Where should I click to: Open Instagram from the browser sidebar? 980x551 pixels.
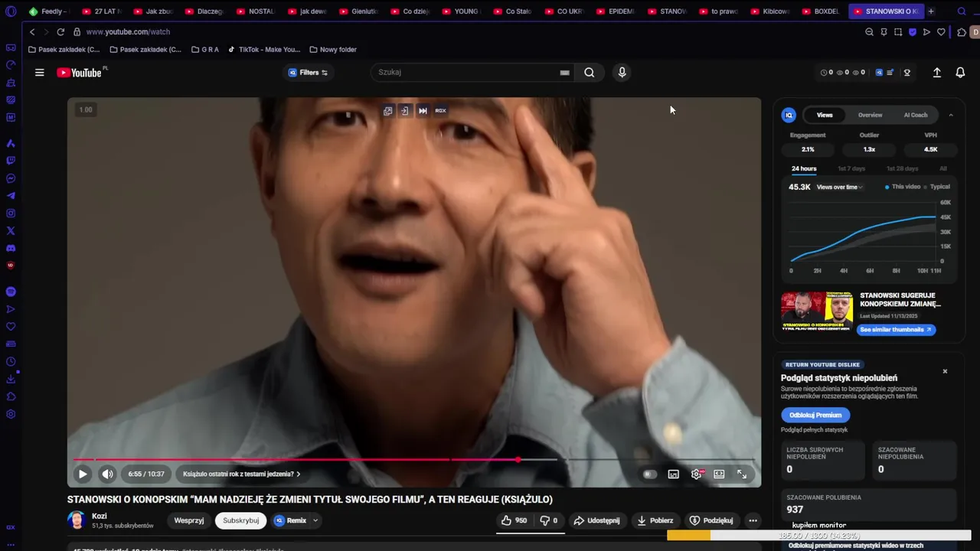click(11, 214)
